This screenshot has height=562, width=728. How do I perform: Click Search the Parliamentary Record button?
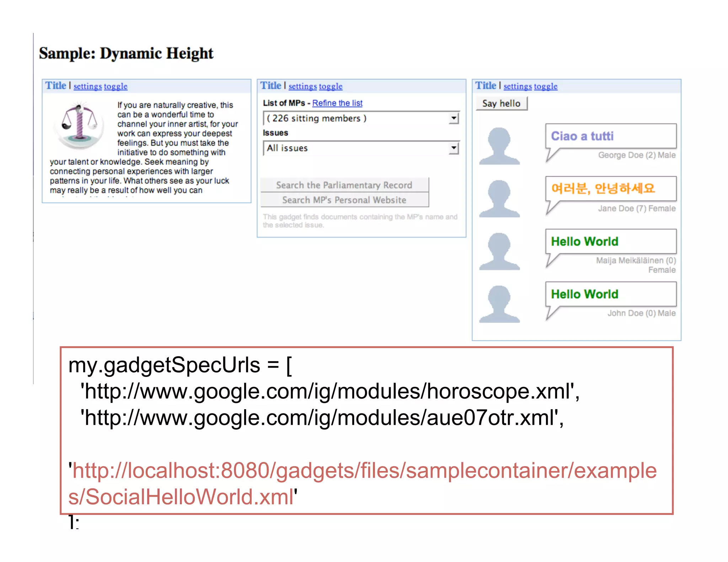point(344,185)
